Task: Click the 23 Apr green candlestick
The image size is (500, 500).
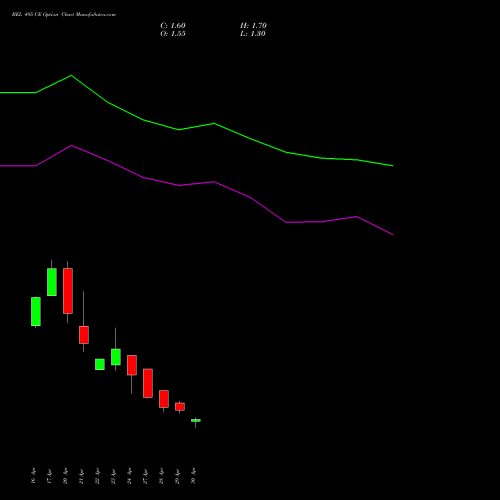Action: point(116,357)
